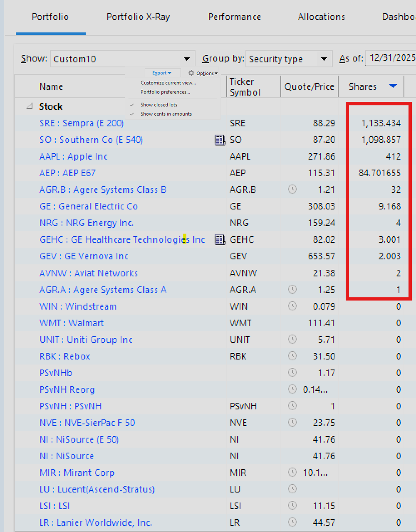Viewport: 416px width, 532px height.
Task: Switch to the Portfolio tab
Action: tap(50, 17)
